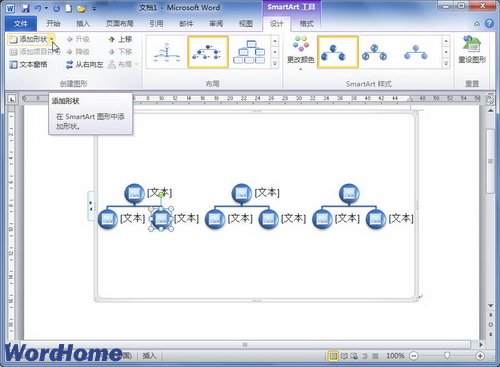Click [文本] placeholder beside middle top circle
The height and width of the screenshot is (367, 500).
(267, 193)
